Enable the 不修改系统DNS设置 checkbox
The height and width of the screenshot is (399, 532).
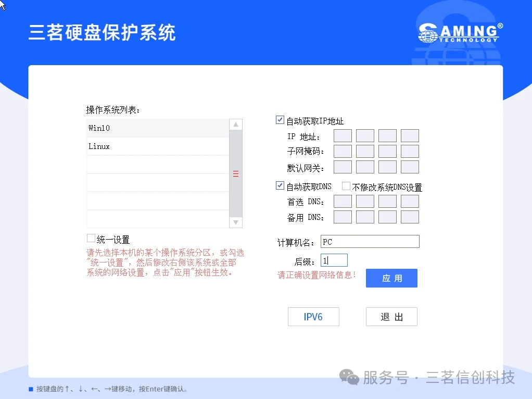pyautogui.click(x=346, y=186)
